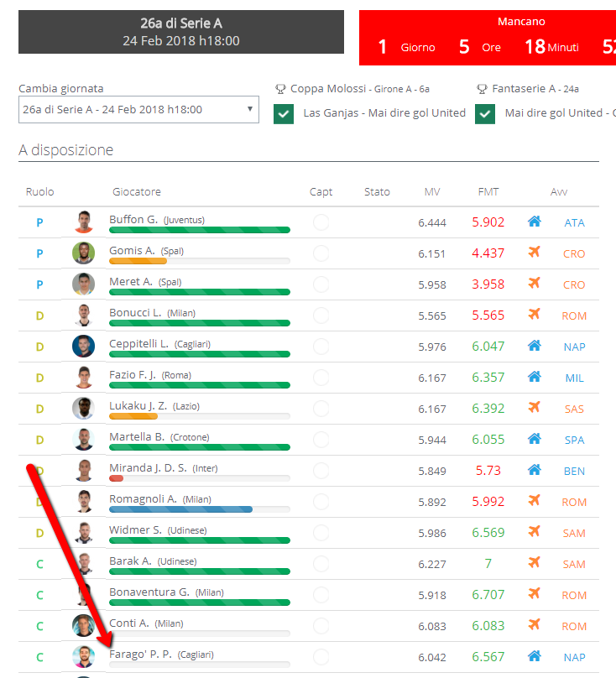Screen dimensions: 616x678
Task: Click Lukaku's orange progress bar
Action: coord(133,416)
